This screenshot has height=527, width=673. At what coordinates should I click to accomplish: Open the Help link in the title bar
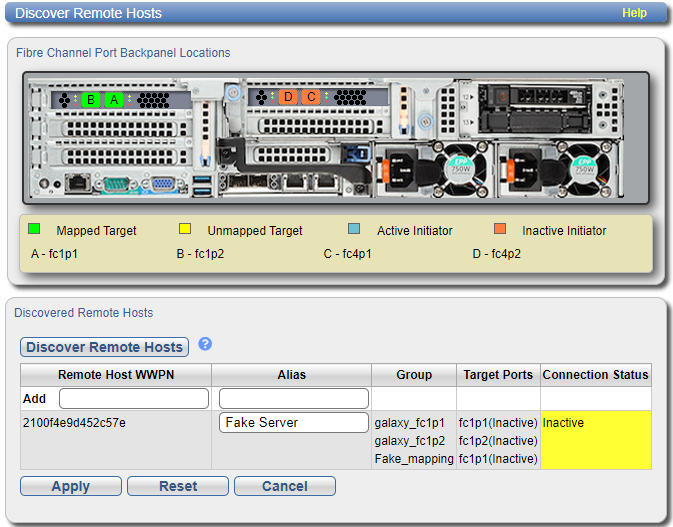click(x=634, y=13)
